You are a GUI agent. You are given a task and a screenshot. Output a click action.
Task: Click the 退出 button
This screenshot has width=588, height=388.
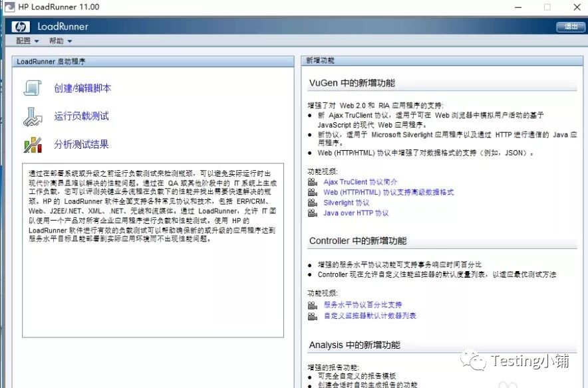pyautogui.click(x=571, y=27)
